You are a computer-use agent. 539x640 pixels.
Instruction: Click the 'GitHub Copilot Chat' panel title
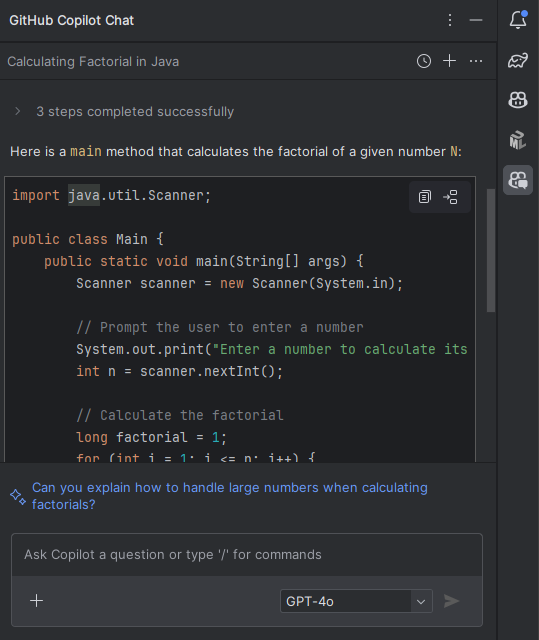[x=71, y=20]
